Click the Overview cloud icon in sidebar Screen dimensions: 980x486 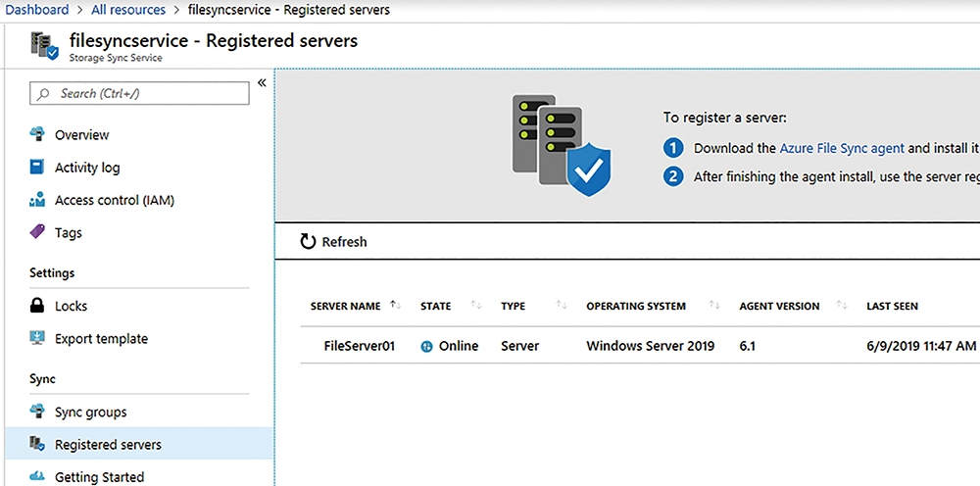point(37,134)
